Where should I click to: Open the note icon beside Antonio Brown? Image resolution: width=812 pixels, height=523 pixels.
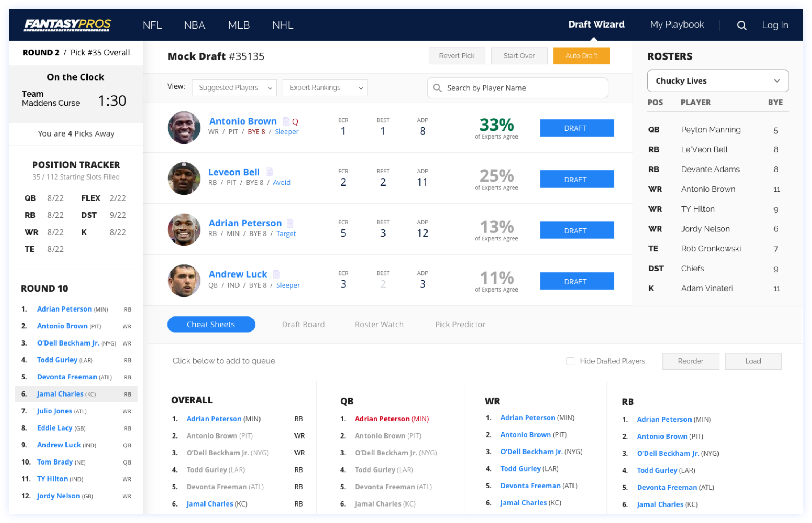286,121
